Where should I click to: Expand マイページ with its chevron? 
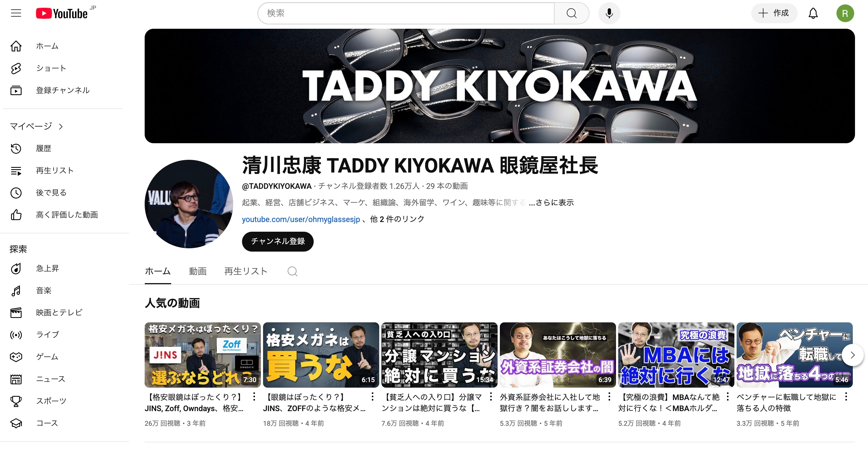pyautogui.click(x=61, y=126)
